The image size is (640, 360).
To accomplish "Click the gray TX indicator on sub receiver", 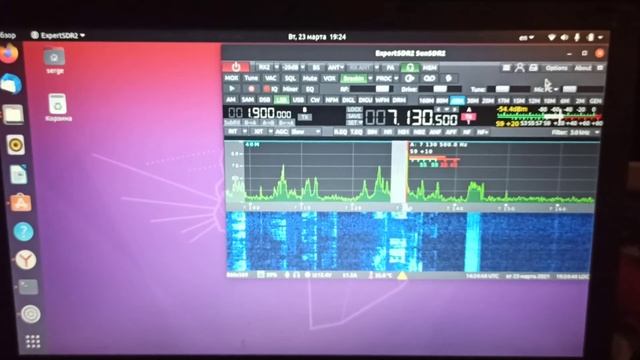I will point(304,117).
